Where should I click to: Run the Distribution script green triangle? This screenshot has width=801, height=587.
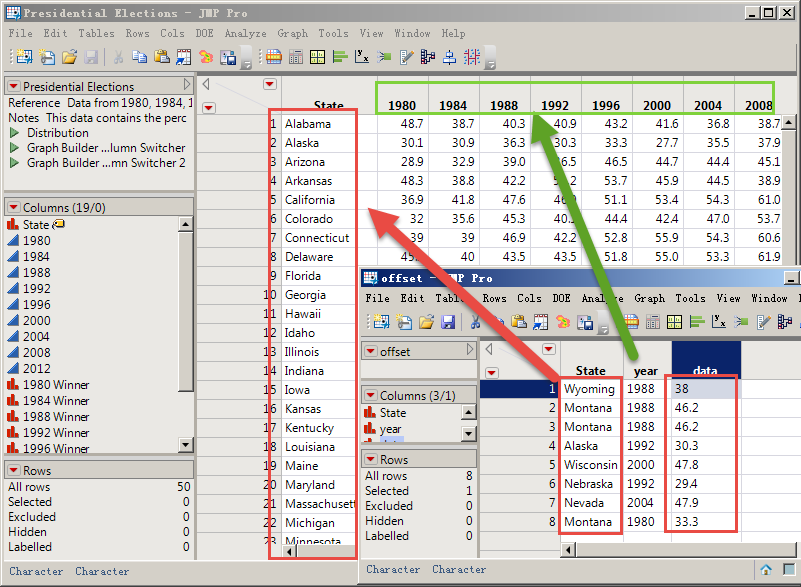pyautogui.click(x=14, y=133)
